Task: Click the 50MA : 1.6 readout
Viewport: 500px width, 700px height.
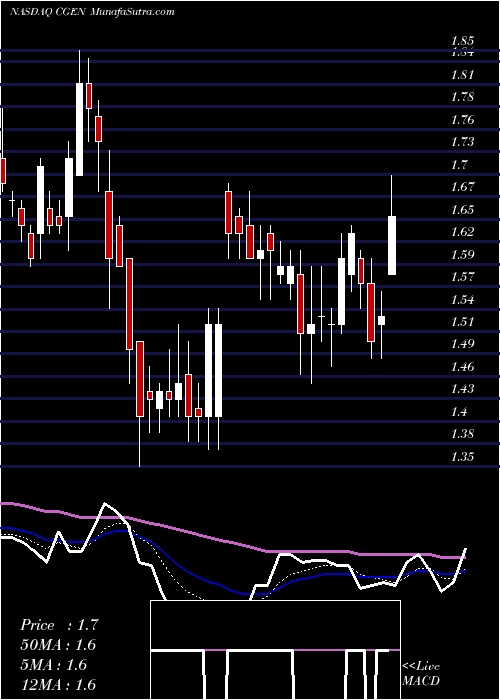Action: point(58,646)
